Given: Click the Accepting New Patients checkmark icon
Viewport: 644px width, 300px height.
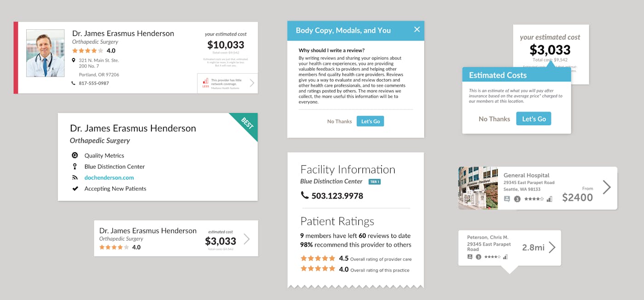Looking at the screenshot, I should tap(75, 189).
